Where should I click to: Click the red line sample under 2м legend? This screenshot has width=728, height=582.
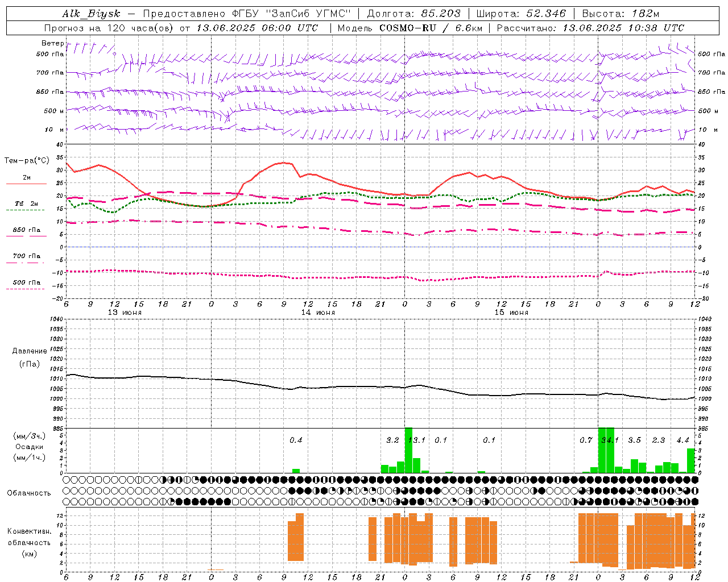26,184
